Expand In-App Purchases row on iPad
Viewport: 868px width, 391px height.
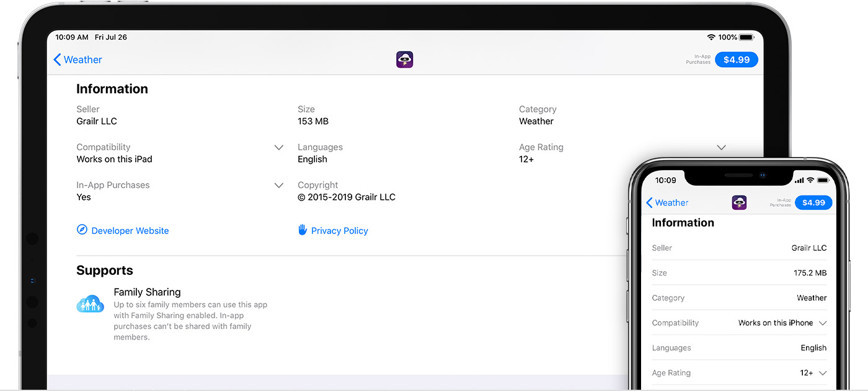click(x=279, y=186)
